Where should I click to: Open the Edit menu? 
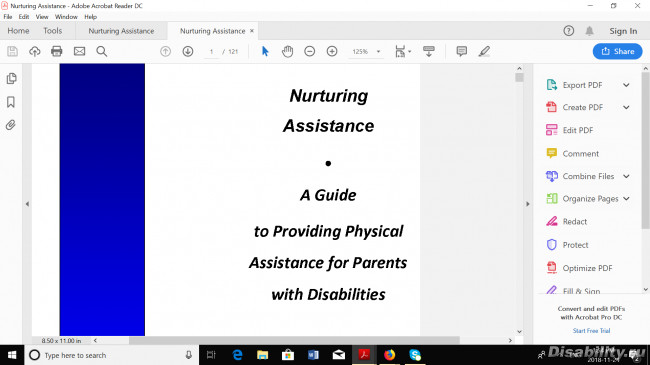point(24,17)
